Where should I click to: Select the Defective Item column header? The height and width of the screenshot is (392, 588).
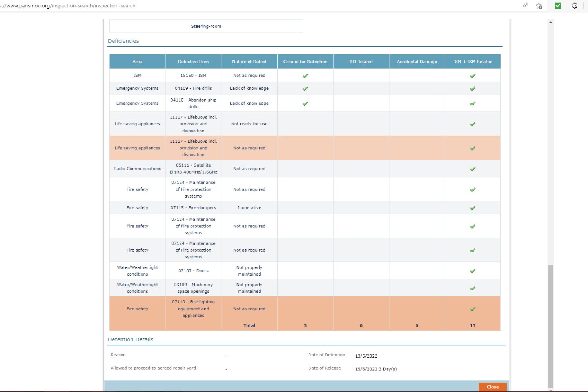click(193, 62)
